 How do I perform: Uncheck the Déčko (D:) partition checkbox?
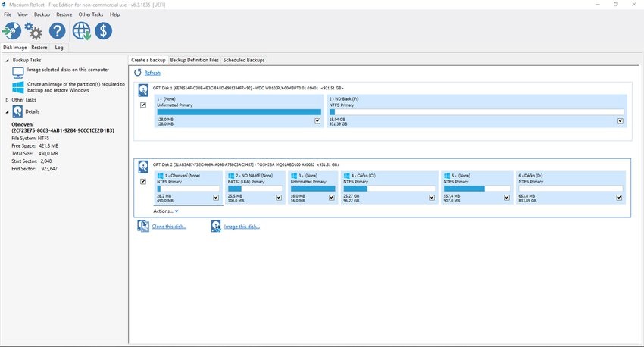[x=619, y=198]
